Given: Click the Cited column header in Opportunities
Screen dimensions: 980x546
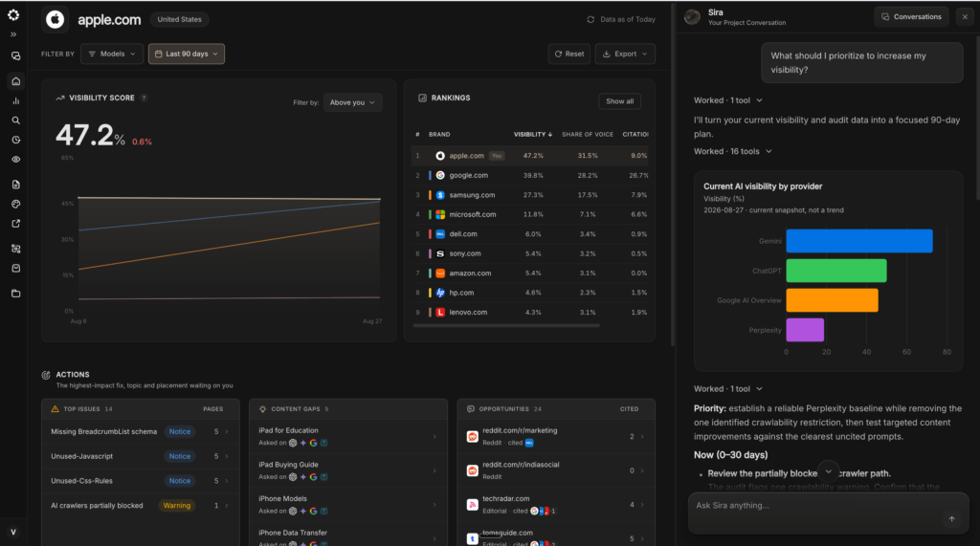Looking at the screenshot, I should tap(630, 409).
